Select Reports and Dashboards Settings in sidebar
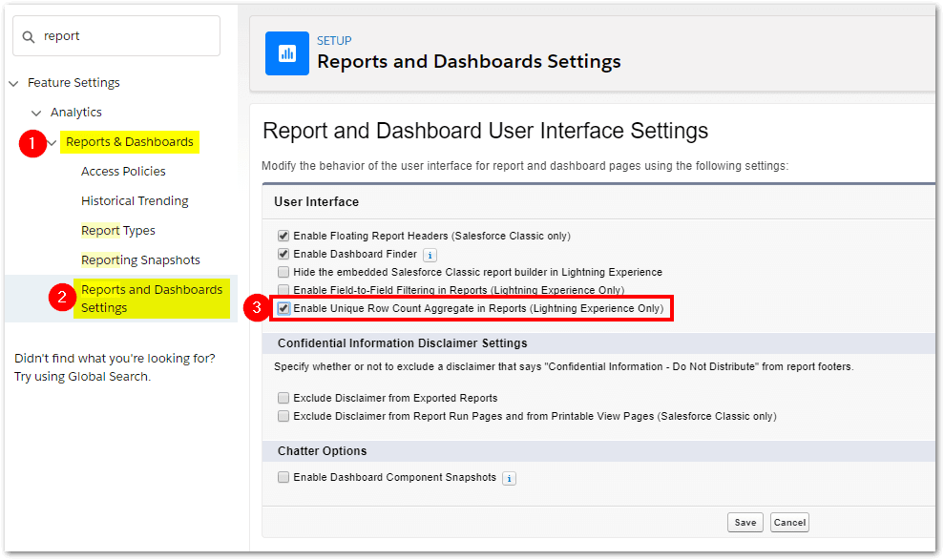This screenshot has height=560, width=944. click(x=152, y=299)
